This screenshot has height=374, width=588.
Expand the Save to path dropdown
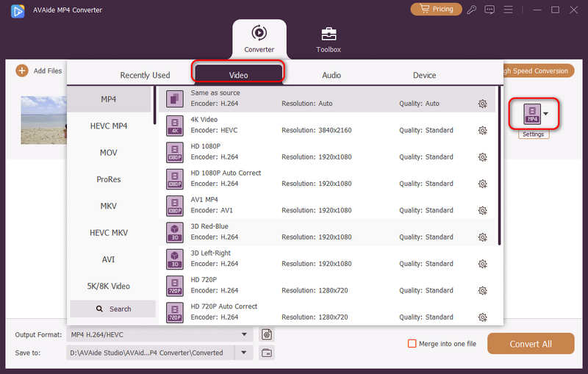click(x=244, y=353)
